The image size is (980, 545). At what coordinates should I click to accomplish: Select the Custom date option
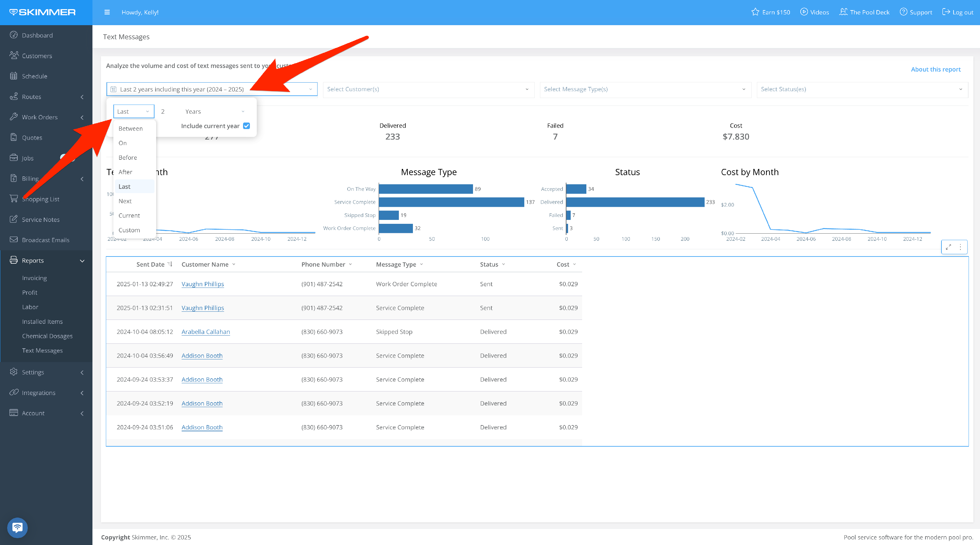tap(129, 230)
